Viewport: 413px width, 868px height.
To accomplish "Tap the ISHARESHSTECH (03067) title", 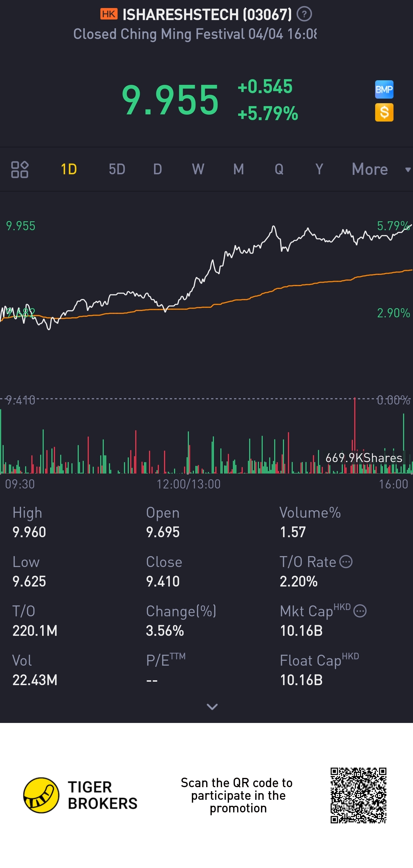I will [207, 15].
